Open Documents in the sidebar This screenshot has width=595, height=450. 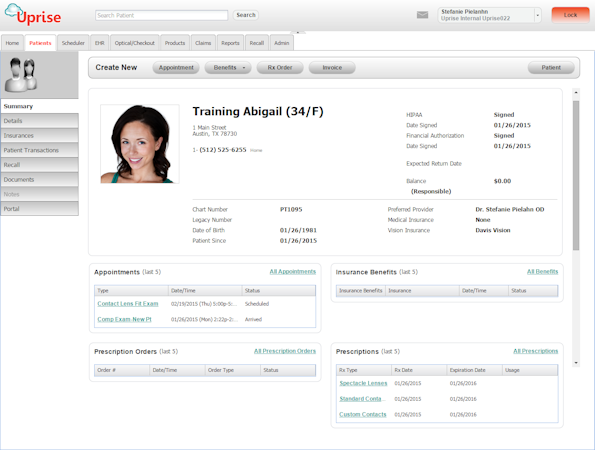pos(39,179)
